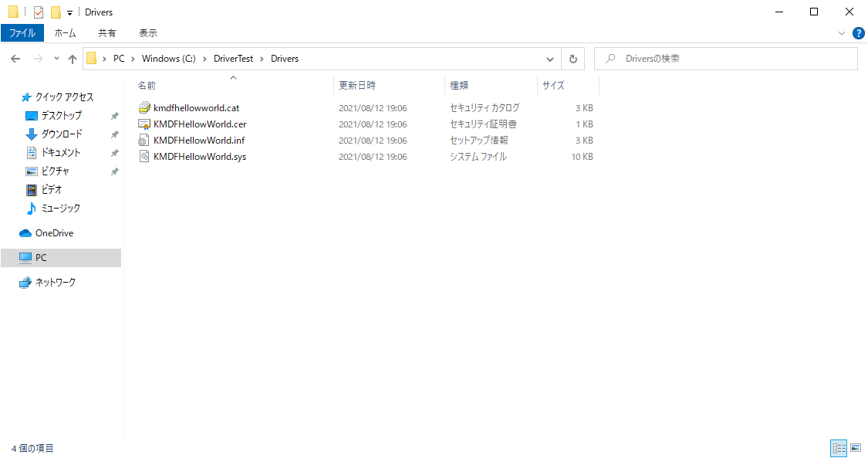The image size is (868, 458).
Task: Expand DriverTest breadcrumb chevron
Action: coord(262,59)
